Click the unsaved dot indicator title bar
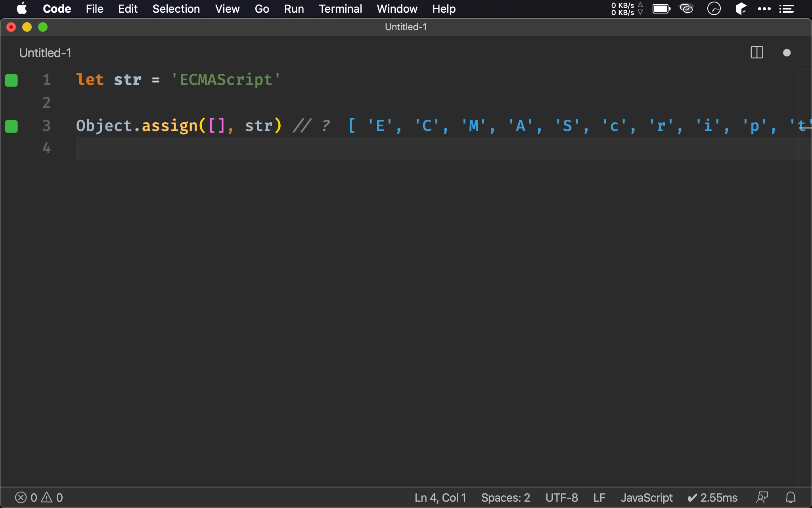 (x=787, y=52)
